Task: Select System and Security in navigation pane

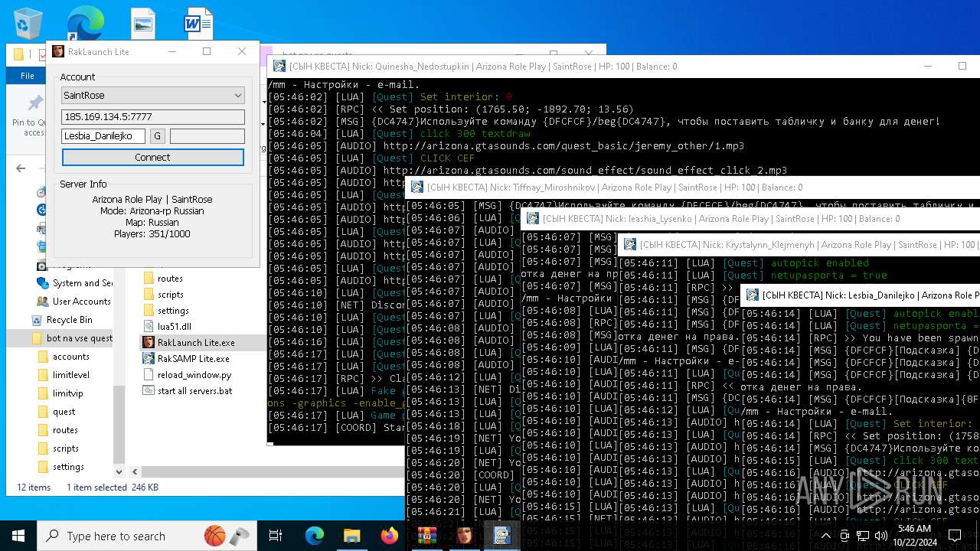Action: [74, 283]
